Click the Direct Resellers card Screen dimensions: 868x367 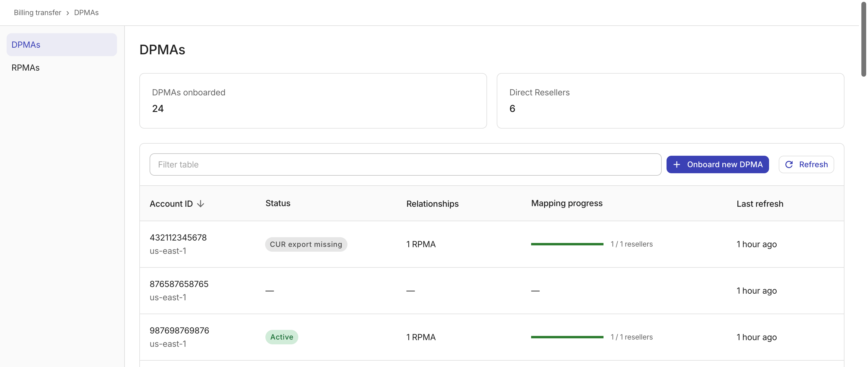click(670, 101)
